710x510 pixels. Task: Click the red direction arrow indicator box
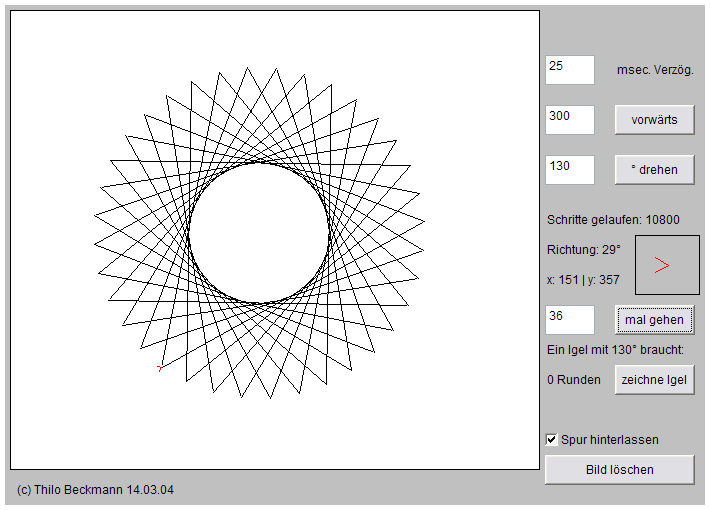(667, 265)
